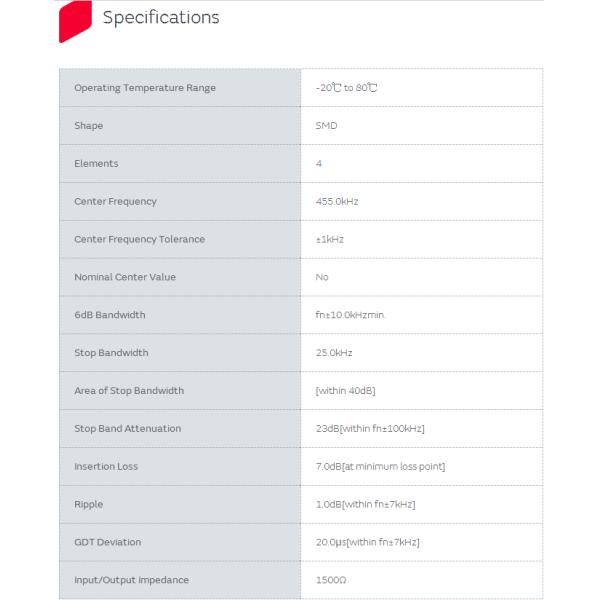Click the red Specifications section icon

click(75, 21)
